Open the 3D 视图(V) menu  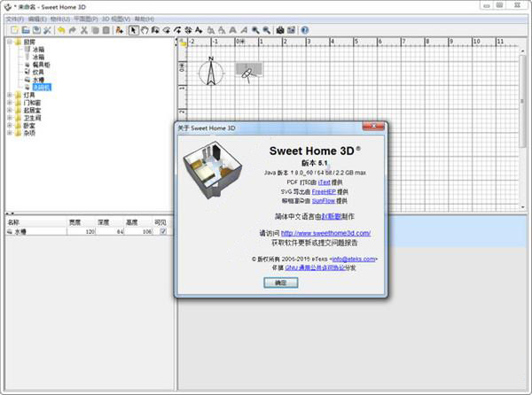(116, 19)
